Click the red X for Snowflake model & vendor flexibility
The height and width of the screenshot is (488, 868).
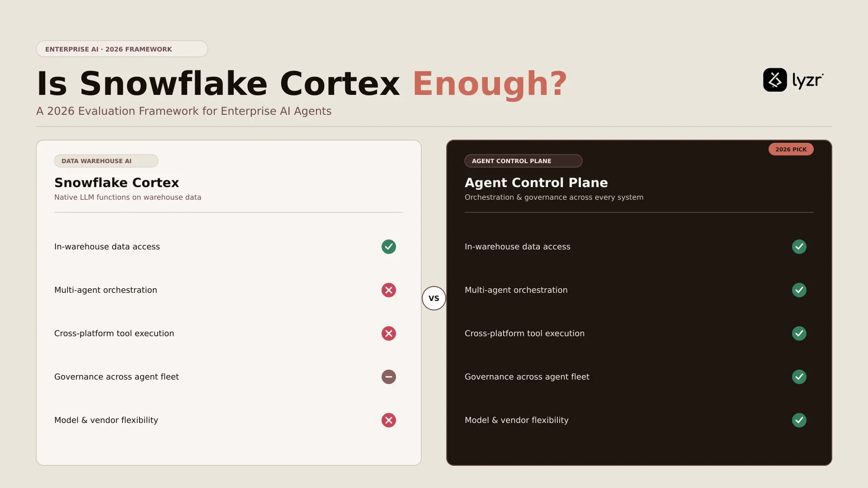click(x=389, y=420)
